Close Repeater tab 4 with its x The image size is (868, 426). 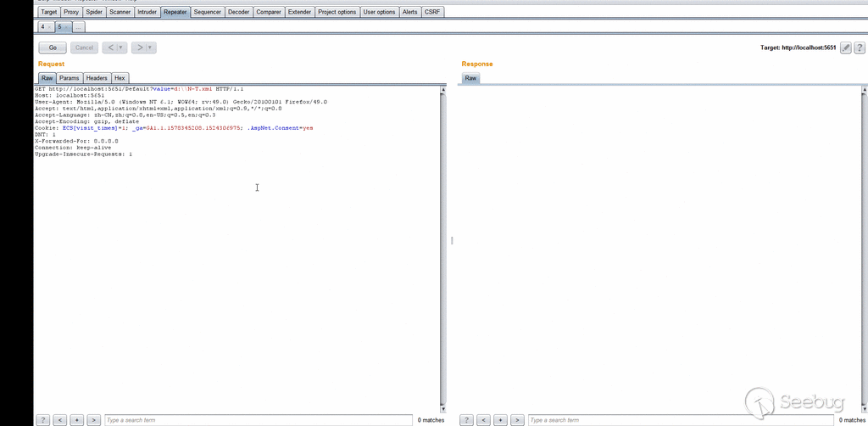(50, 28)
